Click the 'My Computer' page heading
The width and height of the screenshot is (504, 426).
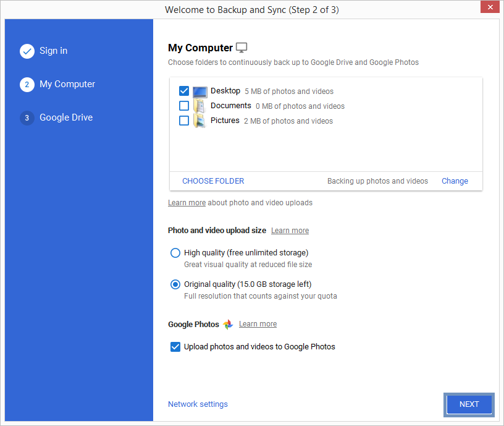(x=200, y=48)
